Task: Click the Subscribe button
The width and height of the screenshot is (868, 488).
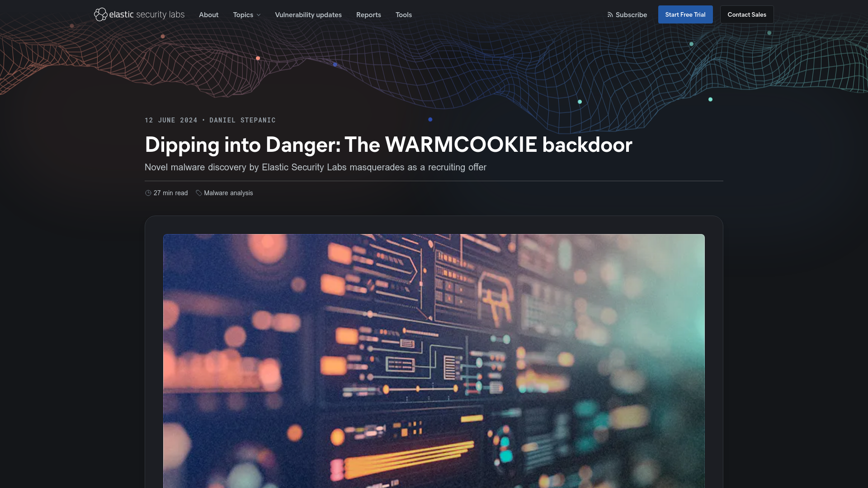Action: tap(627, 14)
